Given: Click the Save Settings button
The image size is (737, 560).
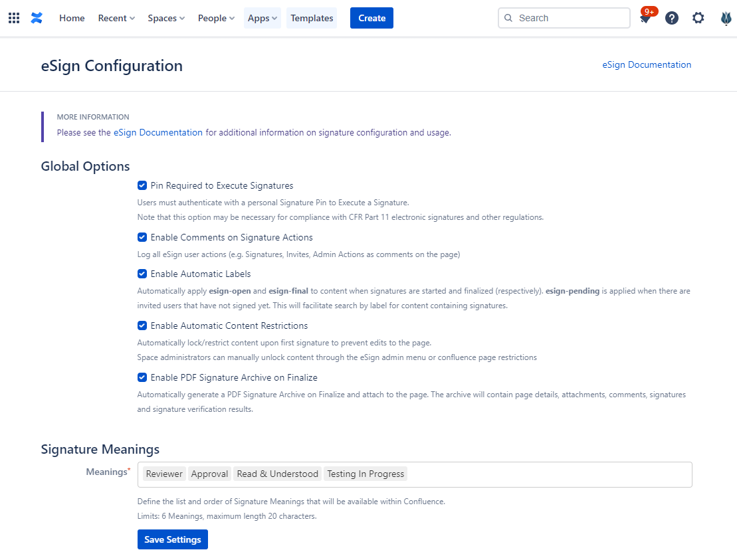Looking at the screenshot, I should click(173, 539).
